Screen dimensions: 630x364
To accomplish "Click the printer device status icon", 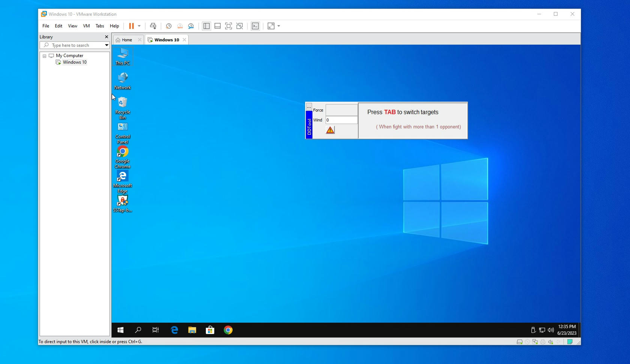I will coord(543,342).
